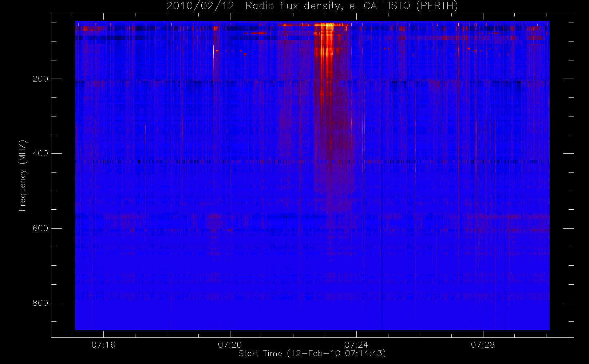Screen dimensions: 589x364
Task: Click the 'Start Time (12-Feb-10 07:14:43)' label
Action: [x=312, y=353]
